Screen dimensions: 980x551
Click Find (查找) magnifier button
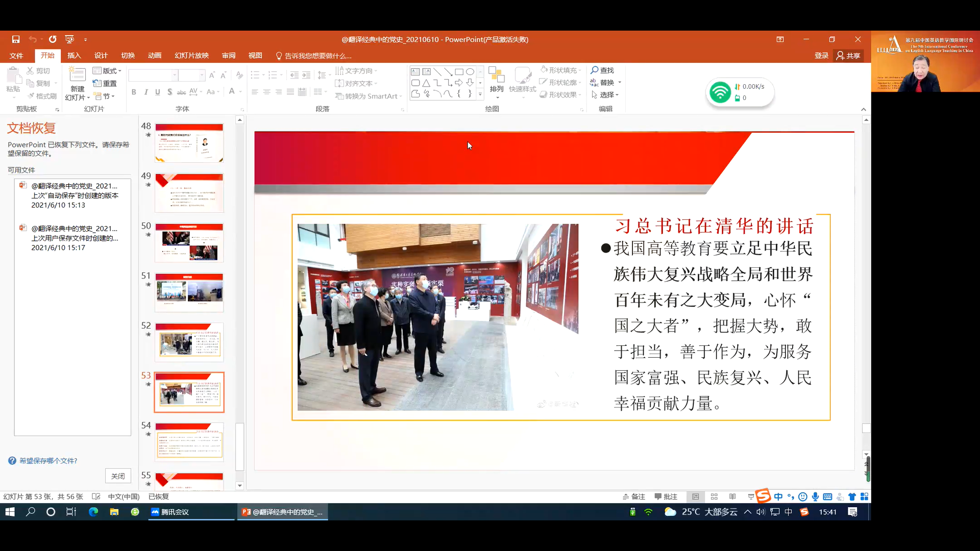[x=602, y=70]
